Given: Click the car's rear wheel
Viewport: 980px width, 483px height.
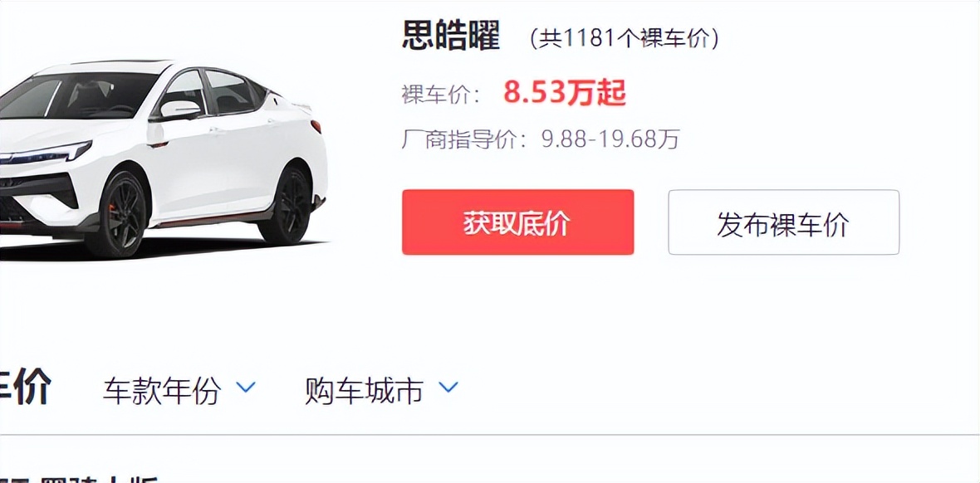Looking at the screenshot, I should click(x=285, y=206).
